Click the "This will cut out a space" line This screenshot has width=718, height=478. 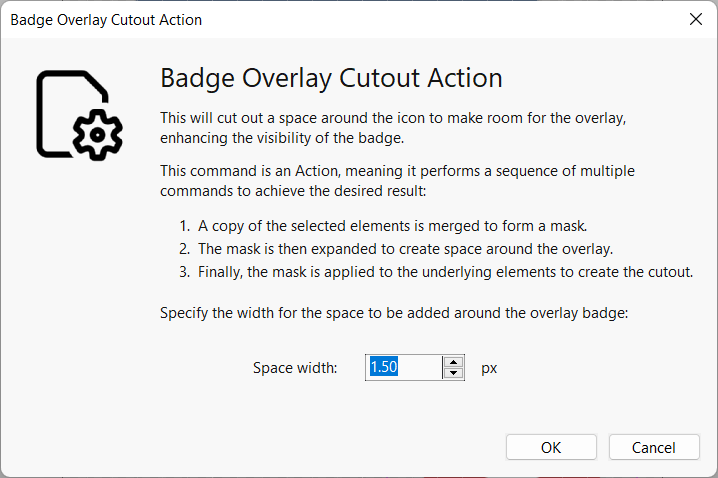(393, 118)
